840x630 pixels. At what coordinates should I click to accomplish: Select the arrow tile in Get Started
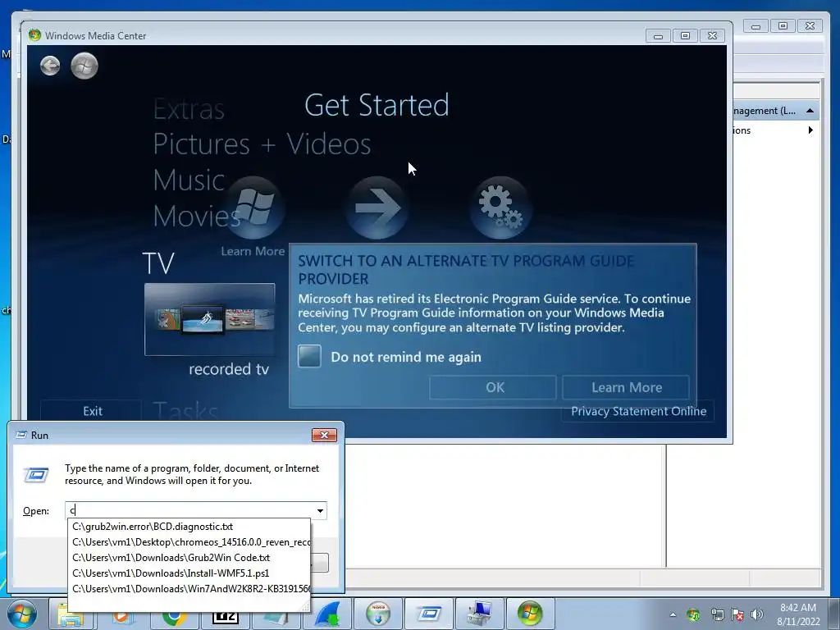click(377, 208)
